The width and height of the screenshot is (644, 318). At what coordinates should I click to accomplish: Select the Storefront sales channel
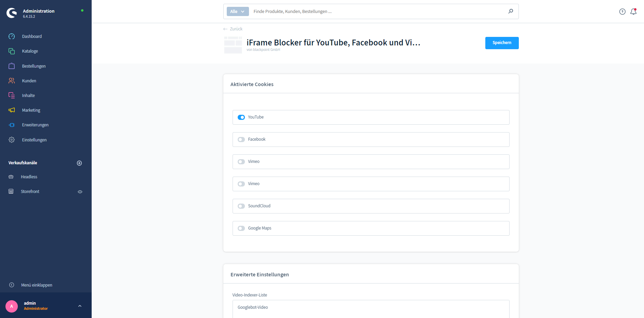tap(30, 191)
